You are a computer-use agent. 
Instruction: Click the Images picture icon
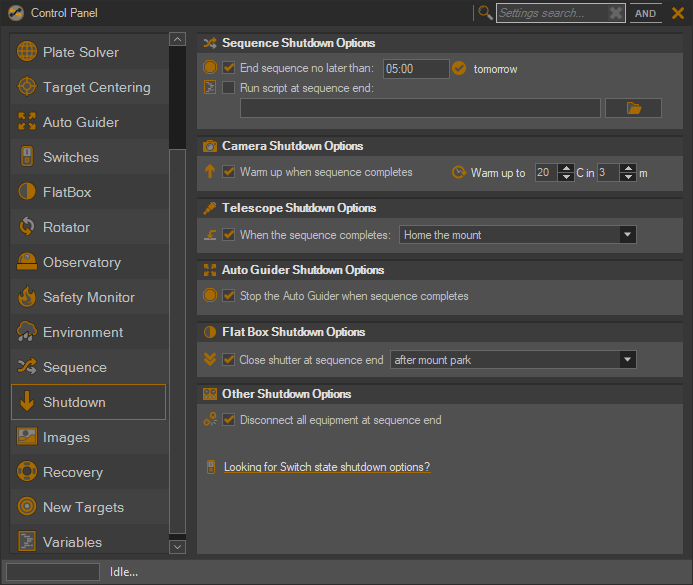pos(27,436)
